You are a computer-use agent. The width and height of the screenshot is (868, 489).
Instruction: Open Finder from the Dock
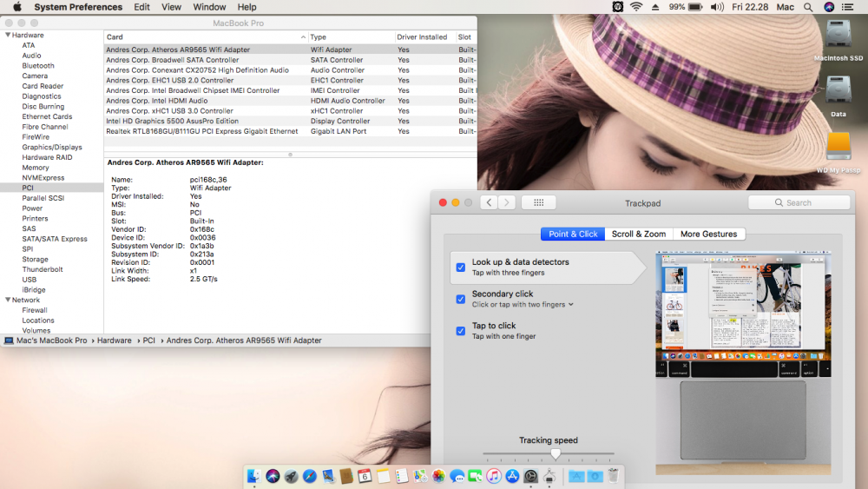[x=254, y=476]
